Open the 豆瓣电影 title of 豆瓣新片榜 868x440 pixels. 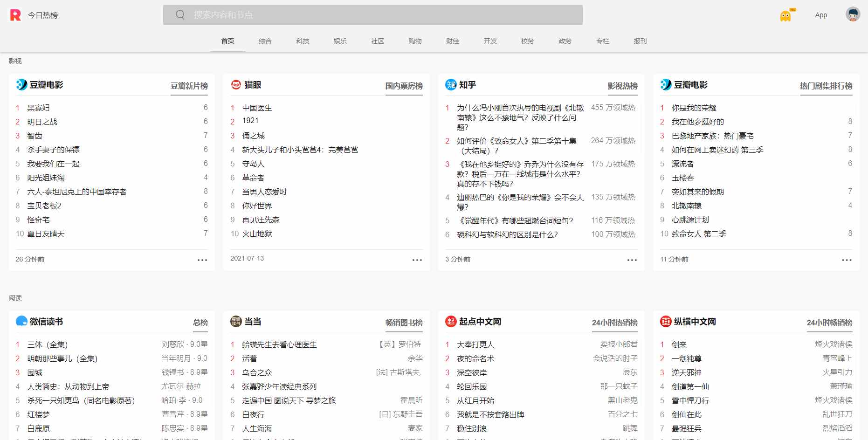[x=46, y=85]
